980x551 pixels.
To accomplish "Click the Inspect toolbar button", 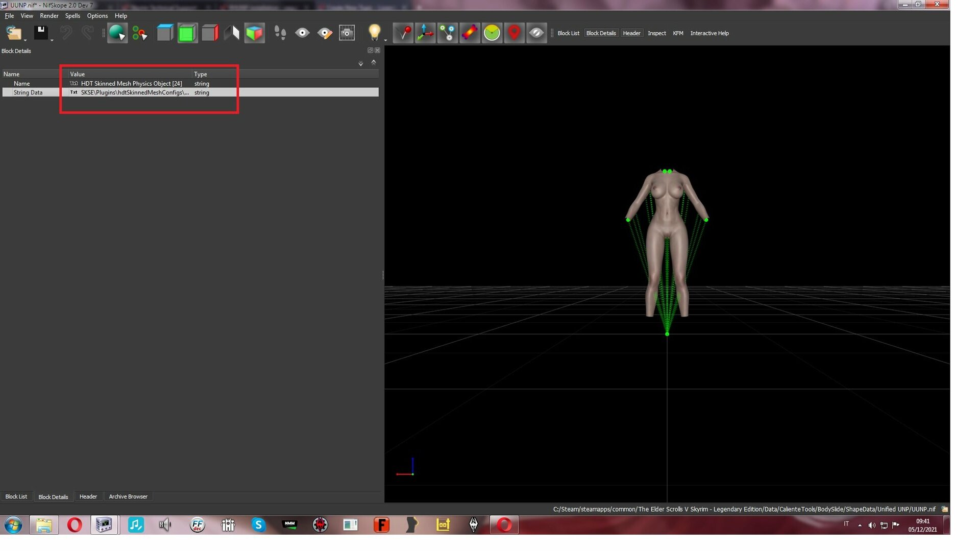I will (x=656, y=33).
